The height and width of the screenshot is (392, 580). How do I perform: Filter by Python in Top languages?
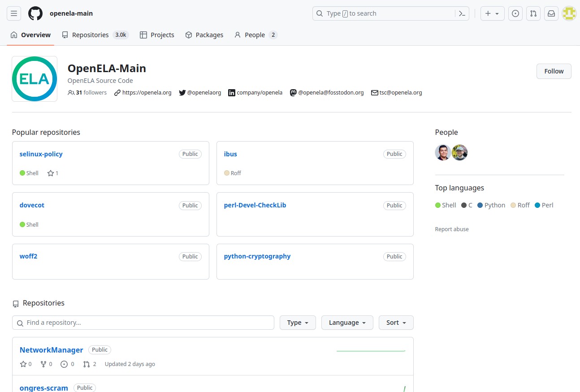(491, 205)
